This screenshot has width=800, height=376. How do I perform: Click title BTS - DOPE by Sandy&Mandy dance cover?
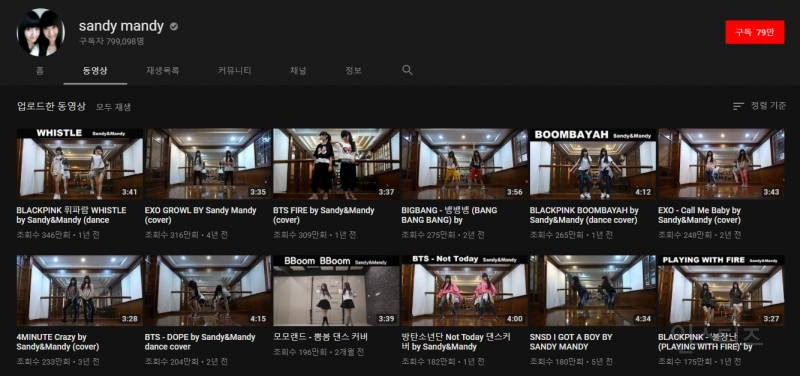[x=200, y=342]
